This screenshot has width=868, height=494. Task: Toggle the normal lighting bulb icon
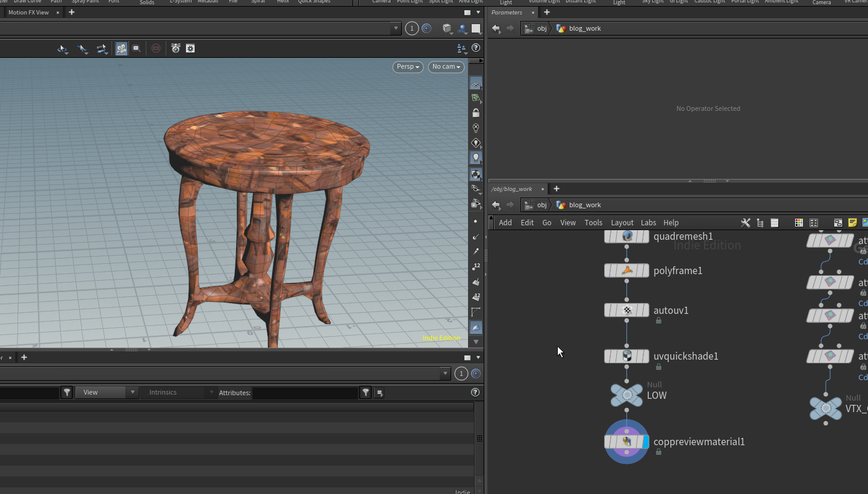click(x=476, y=158)
